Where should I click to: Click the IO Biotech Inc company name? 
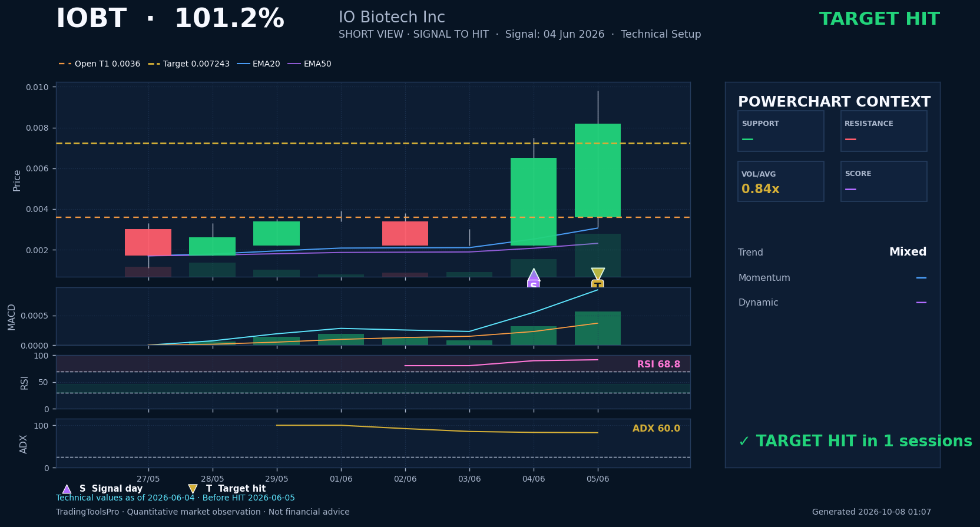(x=392, y=18)
